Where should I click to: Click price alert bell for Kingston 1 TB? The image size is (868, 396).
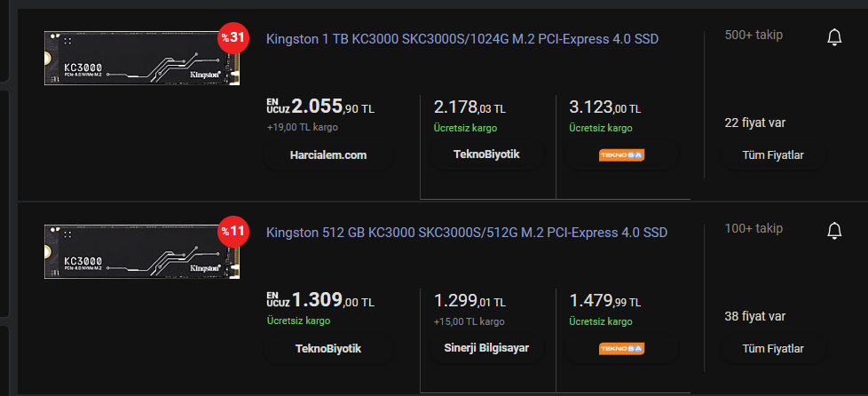(834, 37)
